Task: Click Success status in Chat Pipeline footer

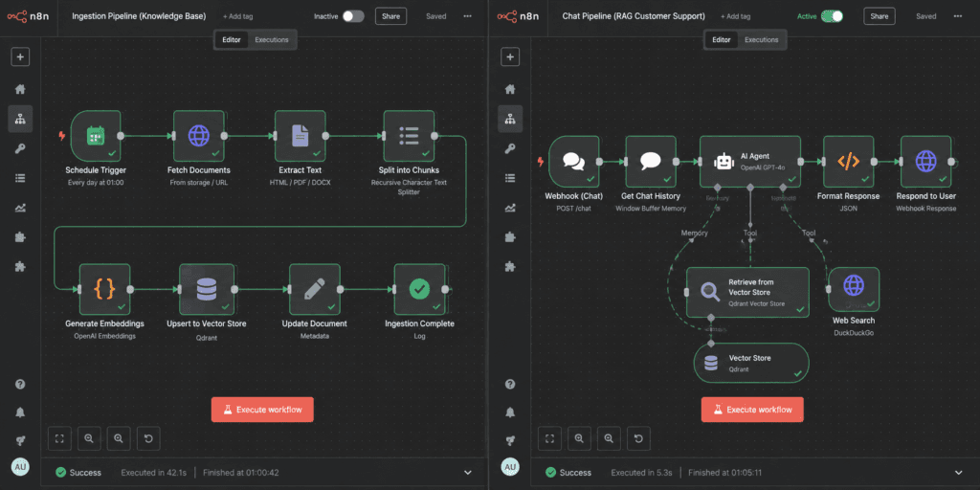Action: (x=568, y=473)
